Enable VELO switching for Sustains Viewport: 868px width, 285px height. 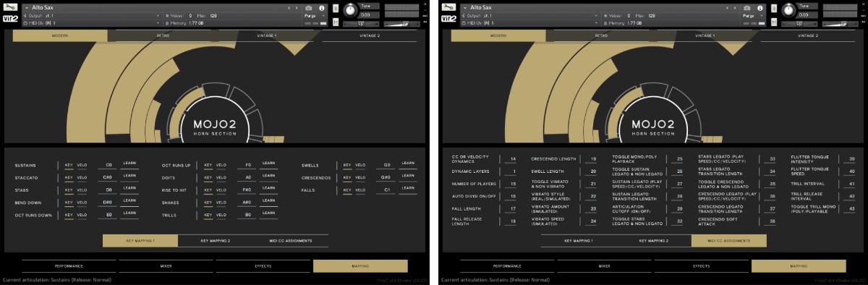click(x=81, y=165)
